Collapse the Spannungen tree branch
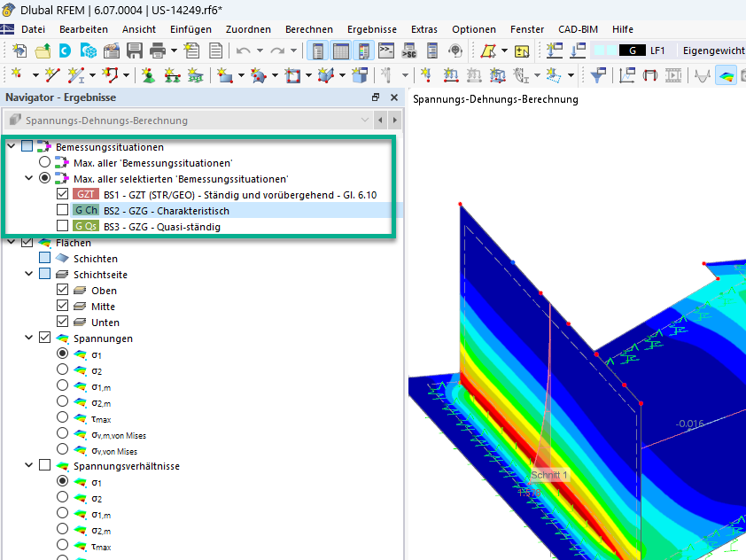Image resolution: width=746 pixels, height=560 pixels. pyautogui.click(x=28, y=338)
